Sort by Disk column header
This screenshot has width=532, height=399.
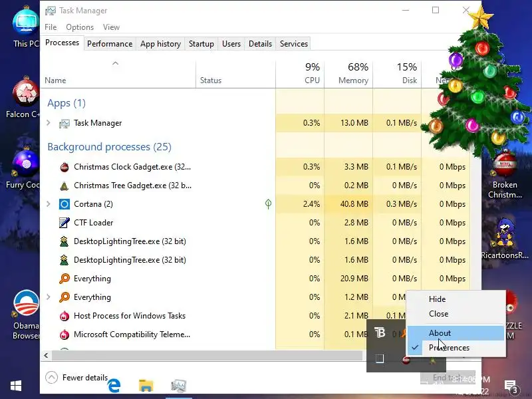(x=397, y=74)
